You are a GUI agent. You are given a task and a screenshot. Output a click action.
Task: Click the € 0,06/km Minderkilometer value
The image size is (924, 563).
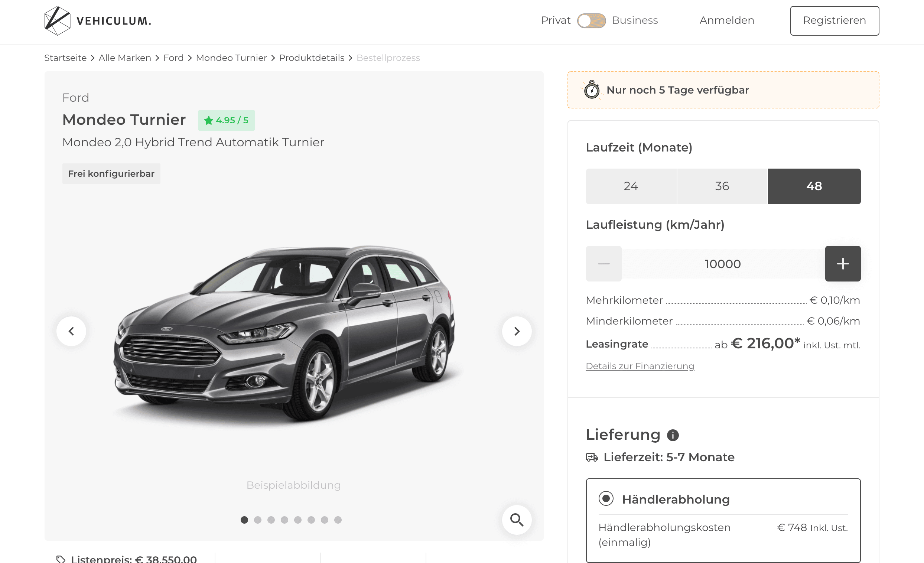tap(833, 321)
